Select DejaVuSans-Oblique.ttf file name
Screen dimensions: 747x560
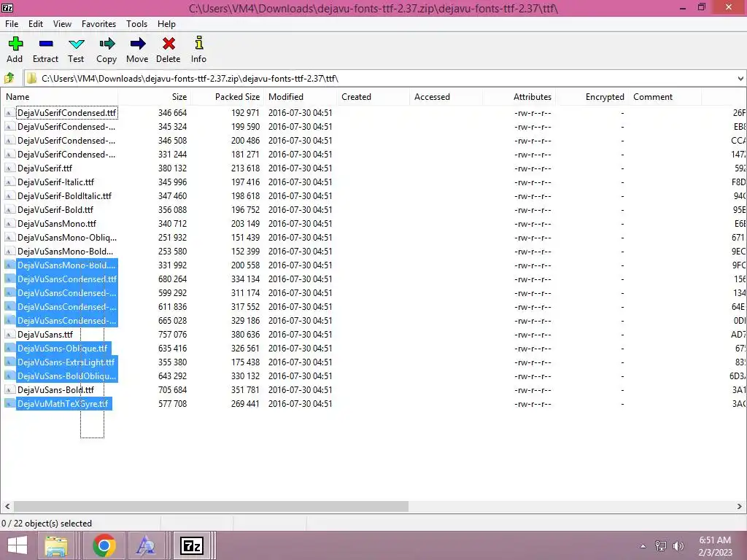[63, 348]
